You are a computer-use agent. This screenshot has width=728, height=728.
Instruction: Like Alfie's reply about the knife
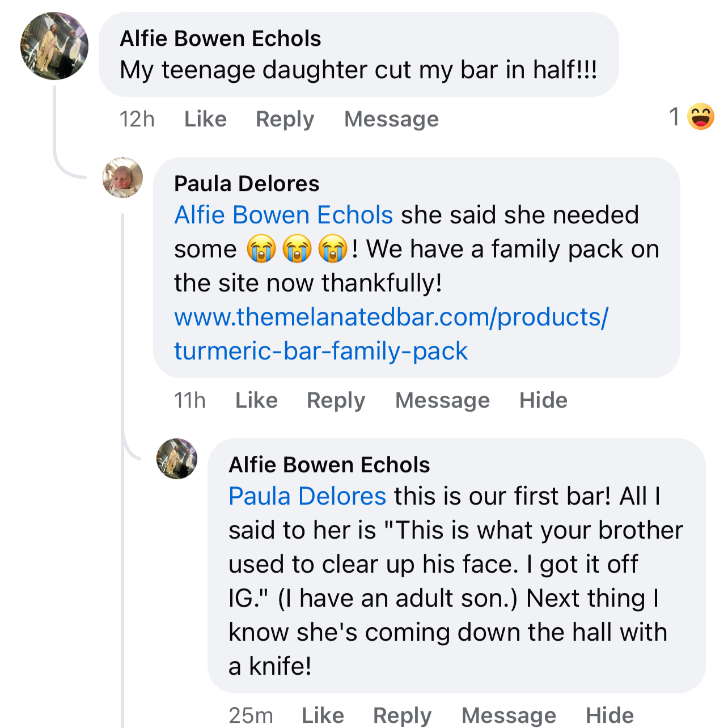(x=323, y=715)
